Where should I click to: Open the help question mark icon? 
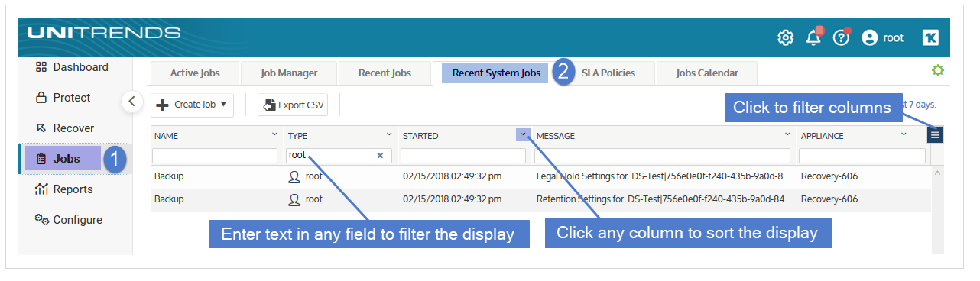(842, 37)
